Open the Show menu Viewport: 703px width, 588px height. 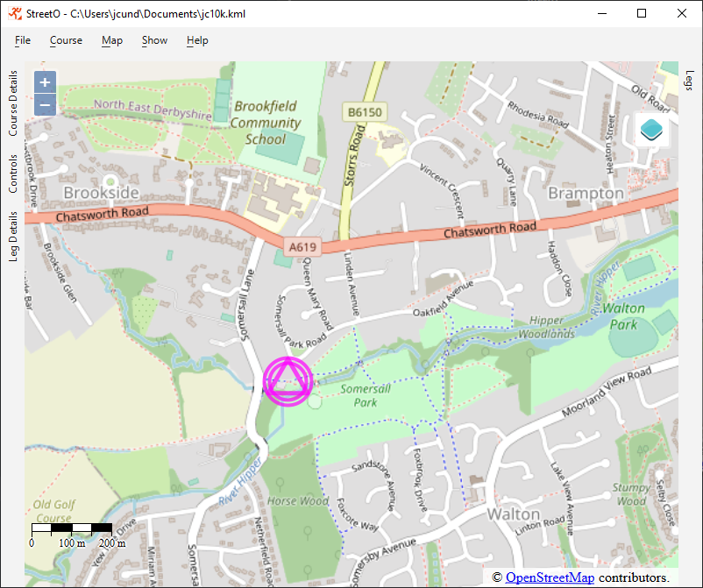click(154, 40)
